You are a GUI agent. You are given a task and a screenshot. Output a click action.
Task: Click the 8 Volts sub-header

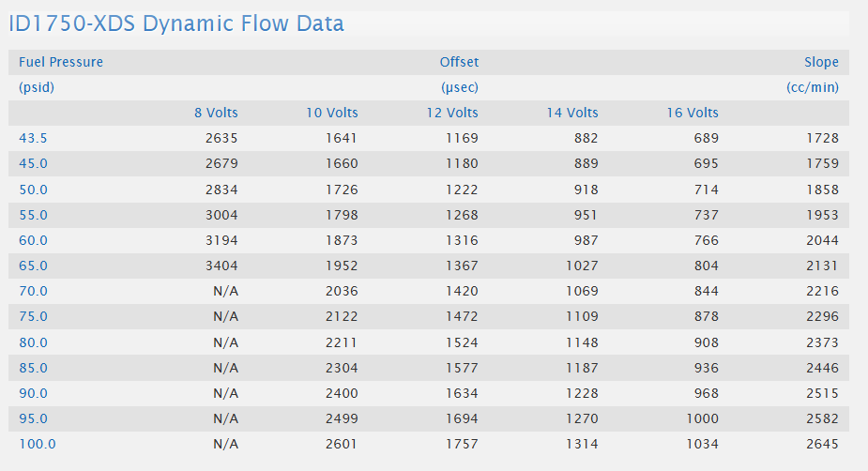click(x=216, y=113)
